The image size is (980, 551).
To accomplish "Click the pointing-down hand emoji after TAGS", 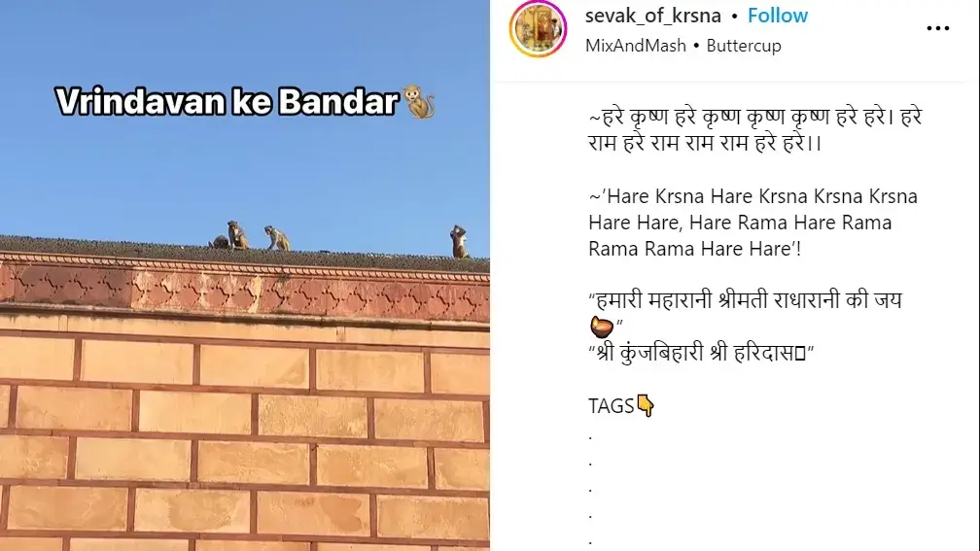I will coord(646,406).
